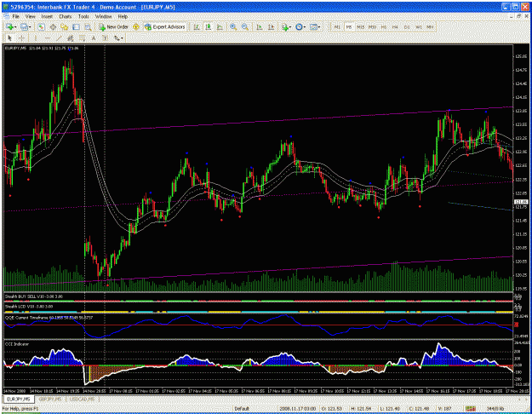The height and width of the screenshot is (414, 532).
Task: Restore the inner chart window button
Action: click(519, 16)
